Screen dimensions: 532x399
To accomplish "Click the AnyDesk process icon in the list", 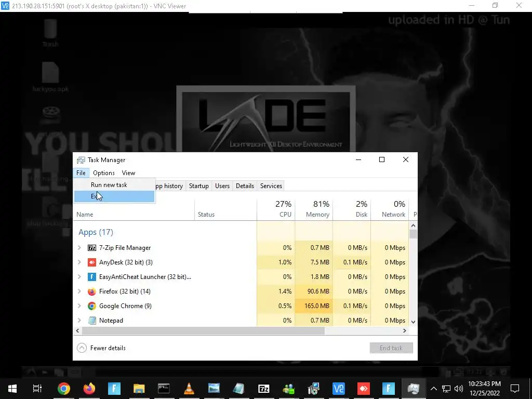I will pyautogui.click(x=92, y=262).
